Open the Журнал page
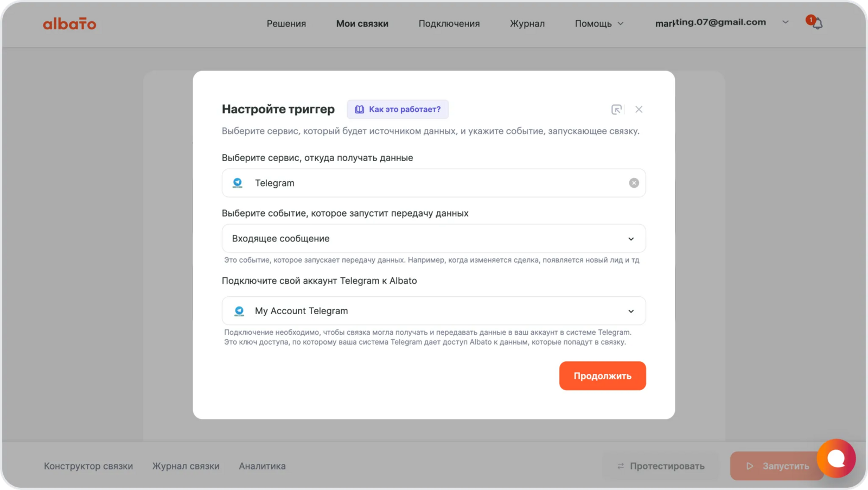 pos(527,24)
